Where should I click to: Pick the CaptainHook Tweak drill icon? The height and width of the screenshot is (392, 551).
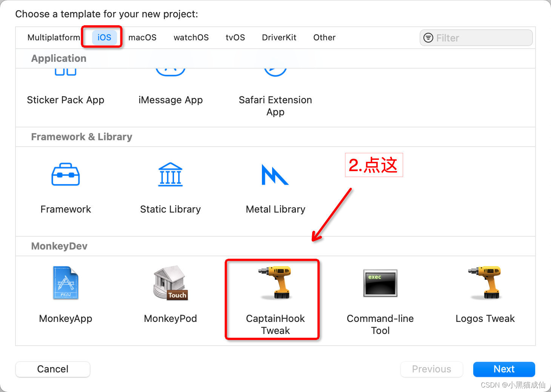point(275,283)
